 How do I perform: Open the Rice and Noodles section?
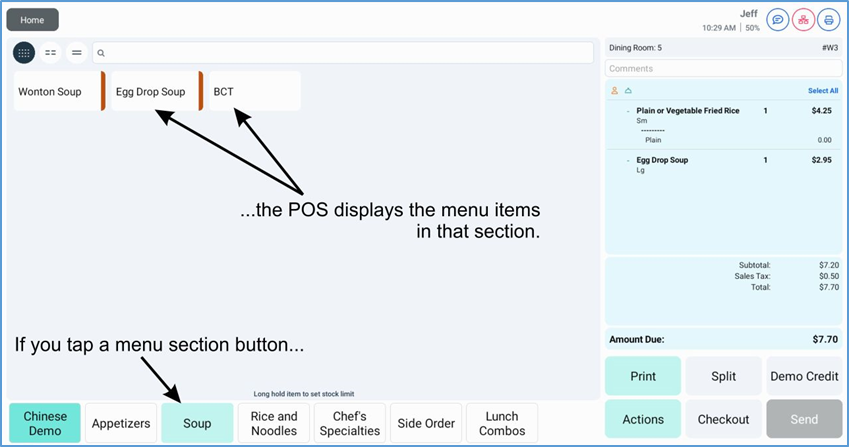coord(274,423)
